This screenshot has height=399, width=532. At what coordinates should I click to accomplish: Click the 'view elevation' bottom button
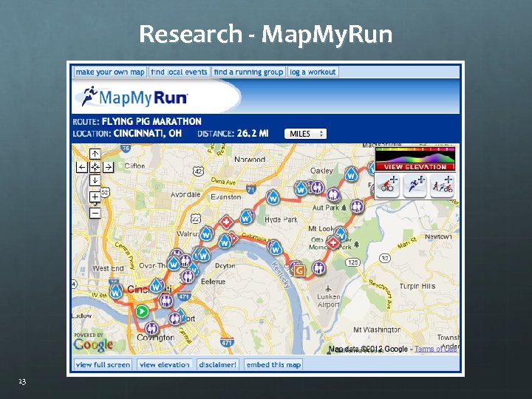click(165, 365)
